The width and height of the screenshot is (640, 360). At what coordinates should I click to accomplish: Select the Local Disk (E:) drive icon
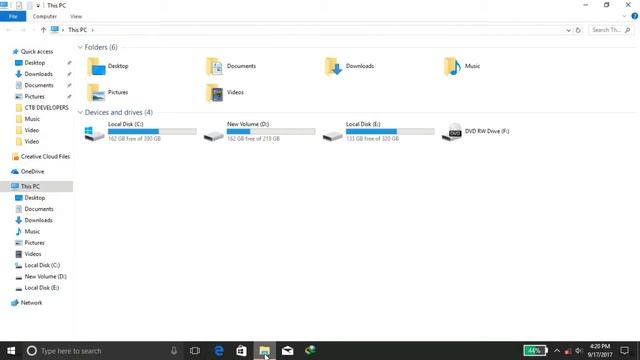pos(332,136)
